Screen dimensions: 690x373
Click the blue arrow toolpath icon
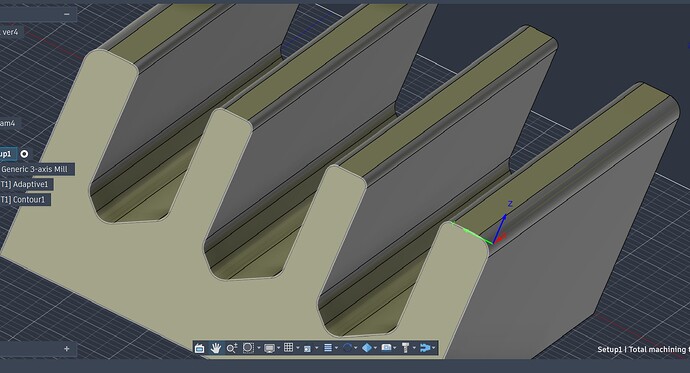[425, 348]
